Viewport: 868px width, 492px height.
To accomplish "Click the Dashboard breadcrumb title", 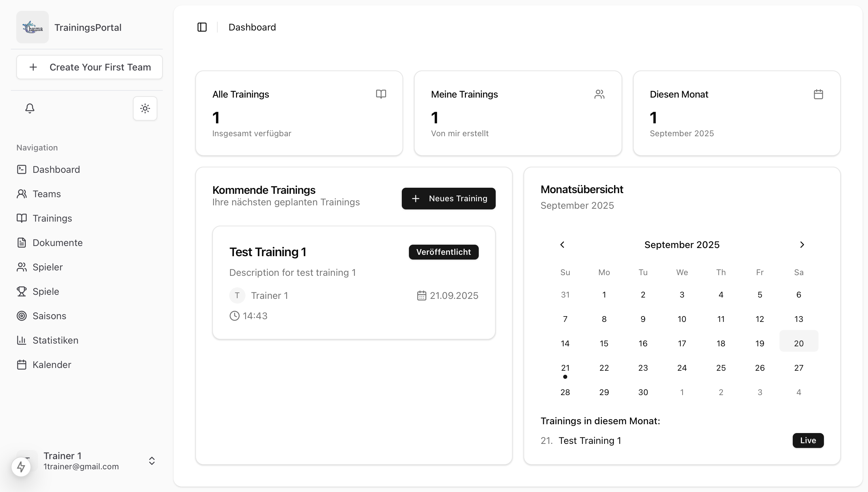I will click(252, 27).
